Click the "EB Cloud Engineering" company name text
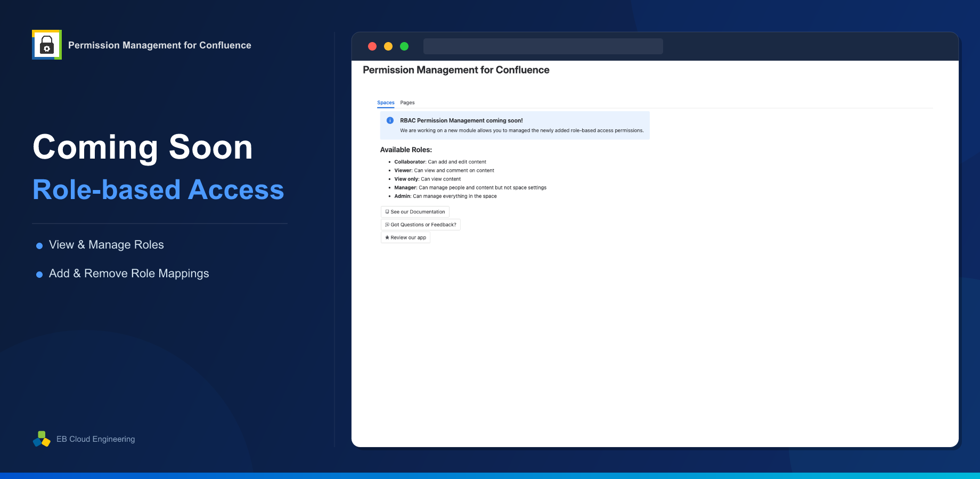Image resolution: width=980 pixels, height=479 pixels. tap(96, 439)
